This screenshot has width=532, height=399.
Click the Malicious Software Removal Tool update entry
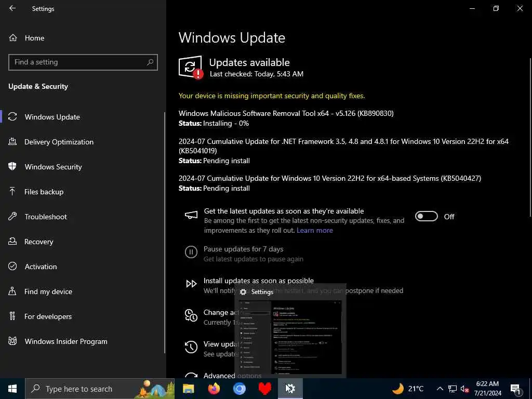pyautogui.click(x=286, y=118)
